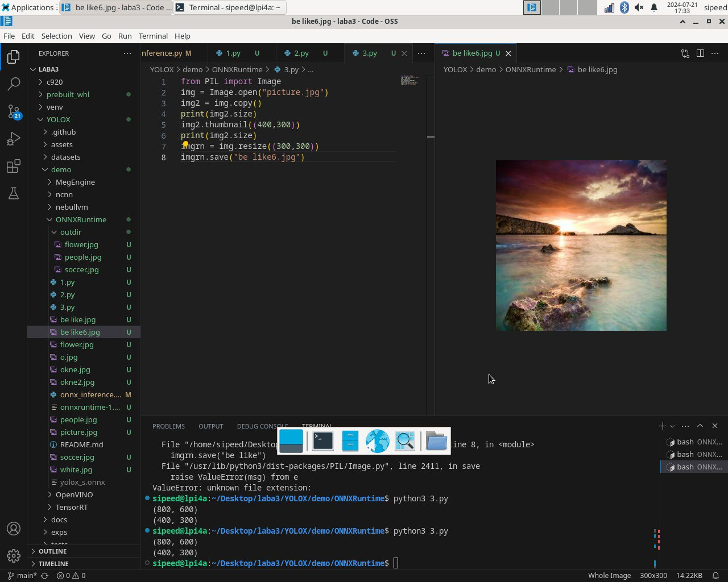The height and width of the screenshot is (582, 728).
Task: Expand the OUTLINE section
Action: click(x=52, y=551)
